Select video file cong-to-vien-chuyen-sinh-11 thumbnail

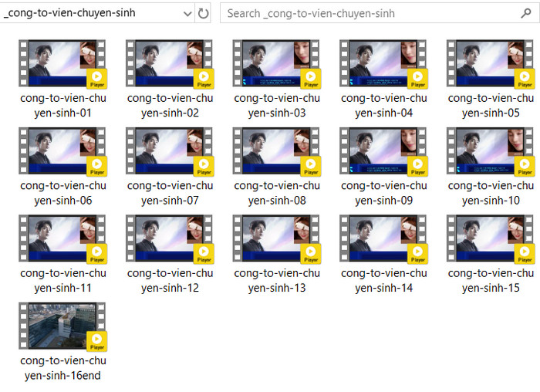(62, 238)
